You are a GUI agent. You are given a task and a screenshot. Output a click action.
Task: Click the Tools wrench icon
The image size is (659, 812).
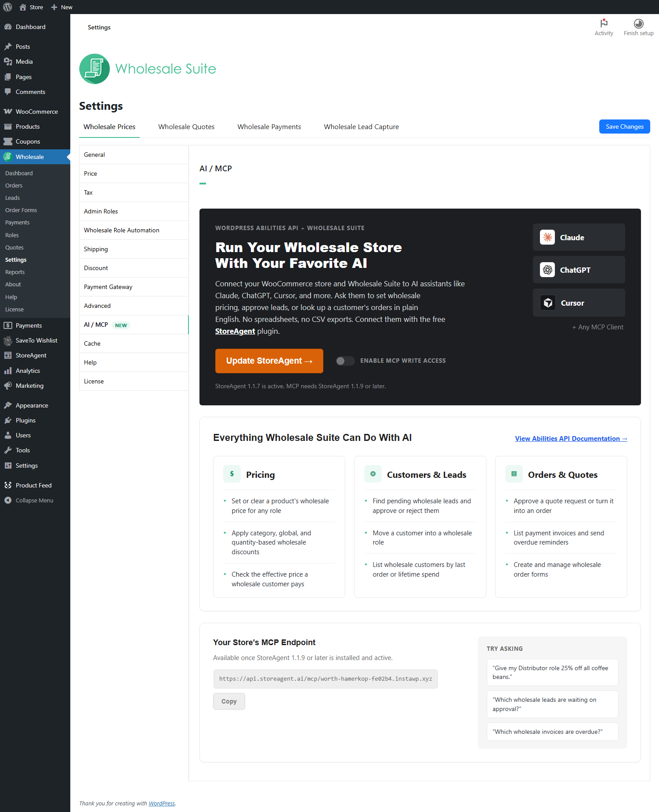click(x=8, y=450)
